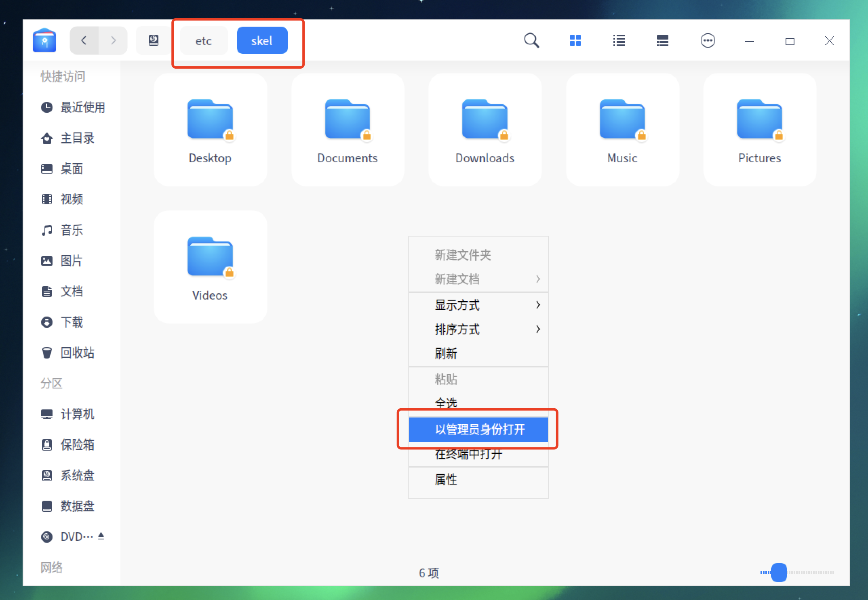Open 保险箱 vault in the sidebar
The width and height of the screenshot is (868, 600).
[x=68, y=445]
